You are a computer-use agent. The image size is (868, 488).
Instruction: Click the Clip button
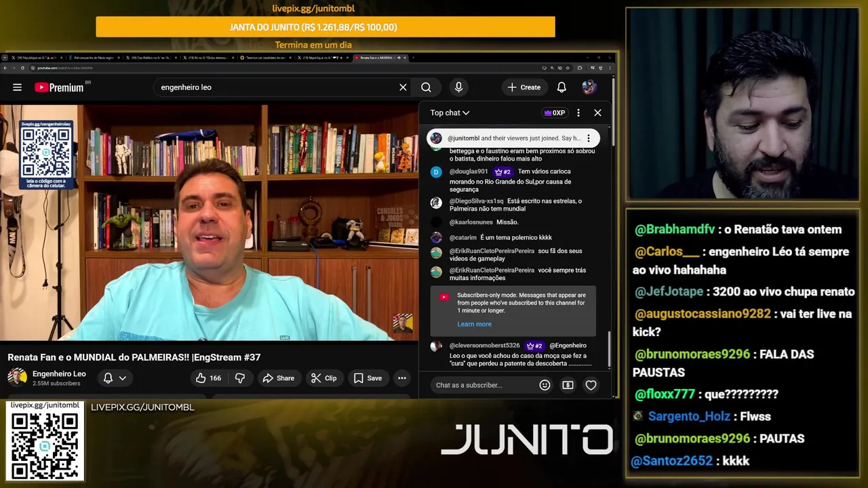pyautogui.click(x=324, y=378)
